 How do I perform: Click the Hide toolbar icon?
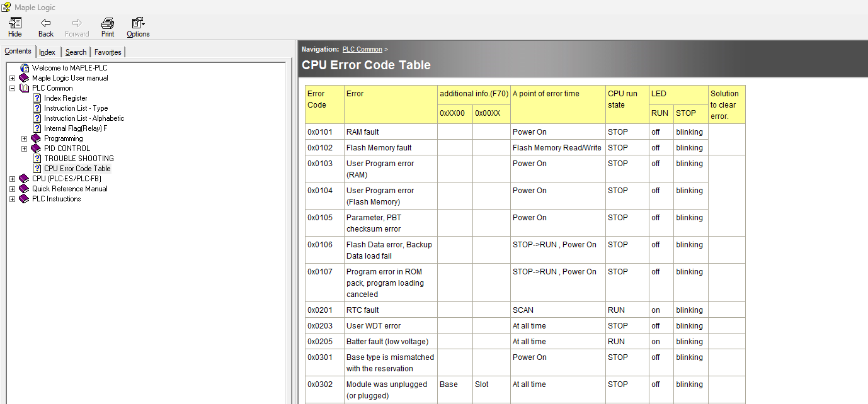pyautogui.click(x=14, y=27)
